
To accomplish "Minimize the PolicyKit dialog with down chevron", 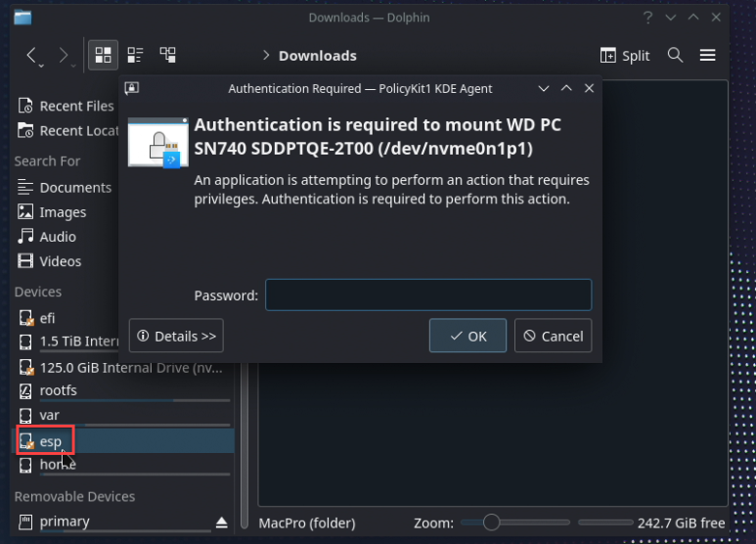I will (x=544, y=88).
